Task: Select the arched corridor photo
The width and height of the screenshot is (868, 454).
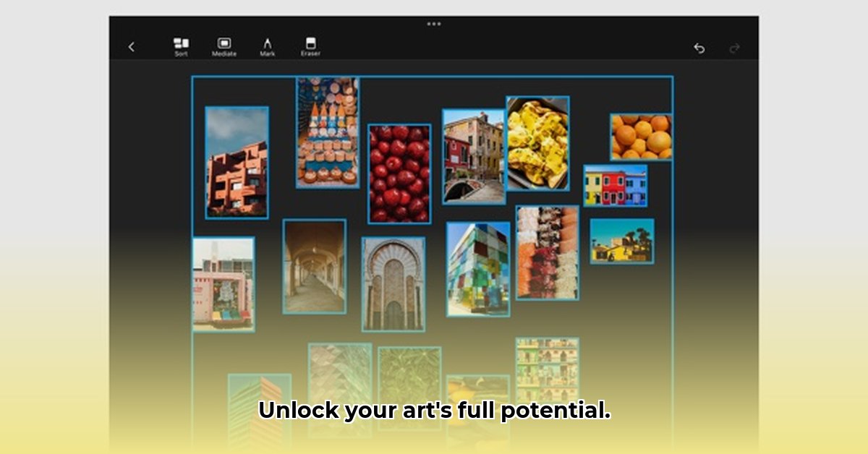Action: [x=315, y=266]
